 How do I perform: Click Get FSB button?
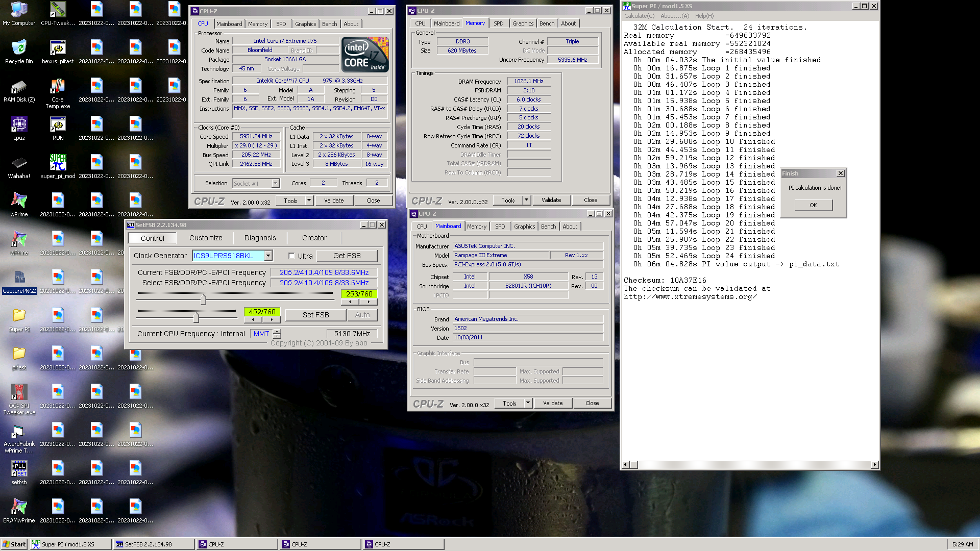(347, 256)
